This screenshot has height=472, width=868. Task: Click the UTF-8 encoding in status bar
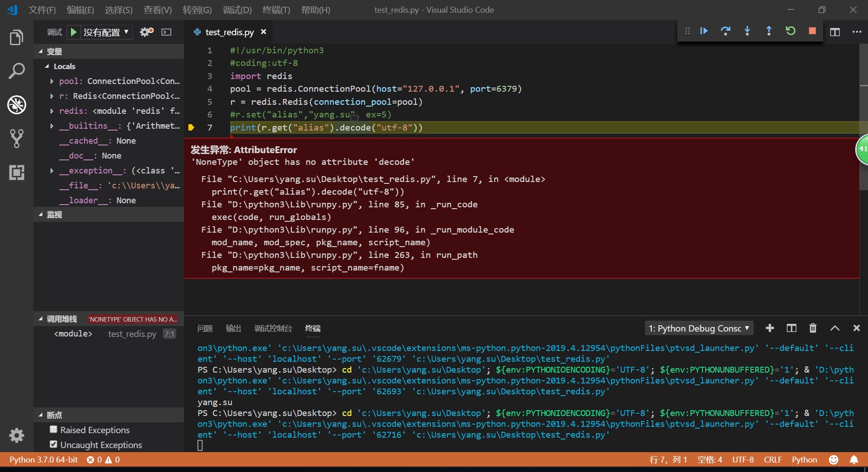click(x=743, y=459)
